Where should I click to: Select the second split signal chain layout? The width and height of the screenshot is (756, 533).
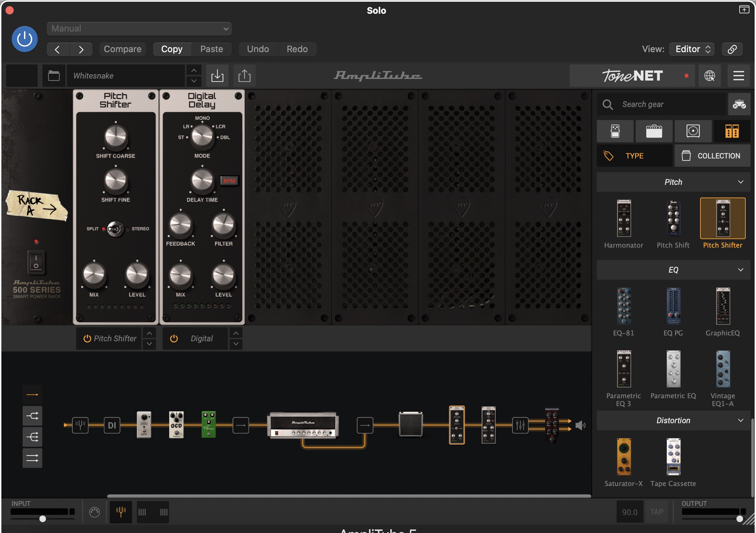[32, 416]
